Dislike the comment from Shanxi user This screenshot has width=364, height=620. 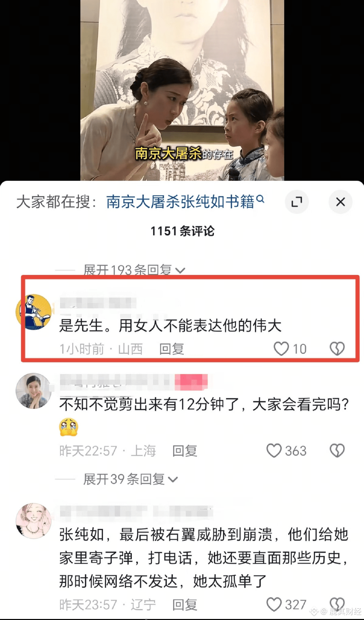click(x=337, y=349)
